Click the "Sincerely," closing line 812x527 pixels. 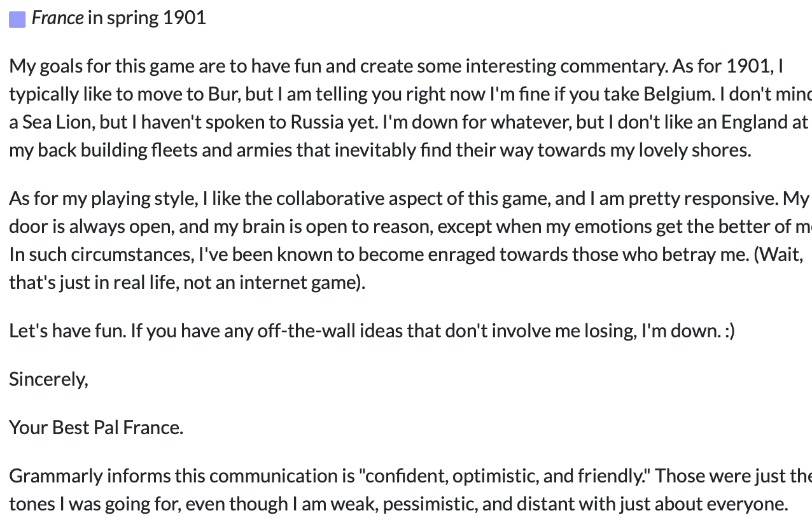click(49, 379)
